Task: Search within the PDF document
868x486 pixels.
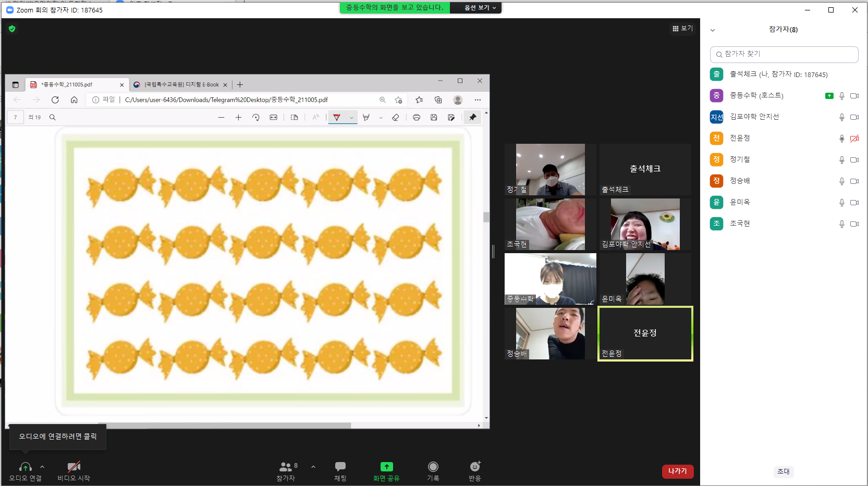Action: point(53,117)
